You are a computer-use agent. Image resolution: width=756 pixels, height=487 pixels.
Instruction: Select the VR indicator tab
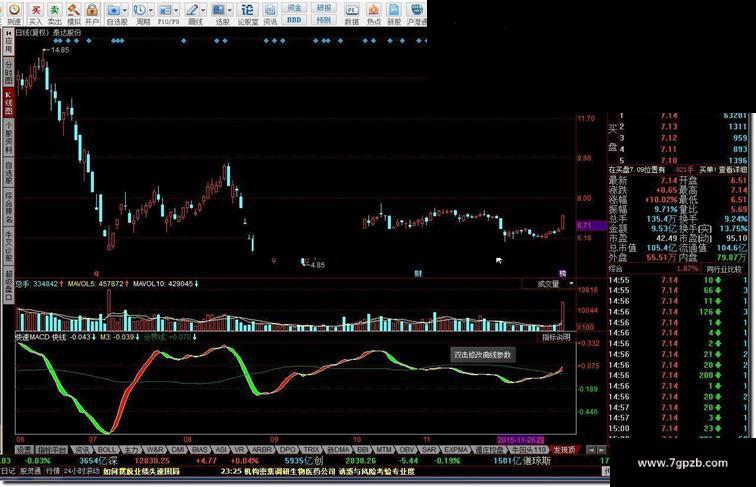240,449
